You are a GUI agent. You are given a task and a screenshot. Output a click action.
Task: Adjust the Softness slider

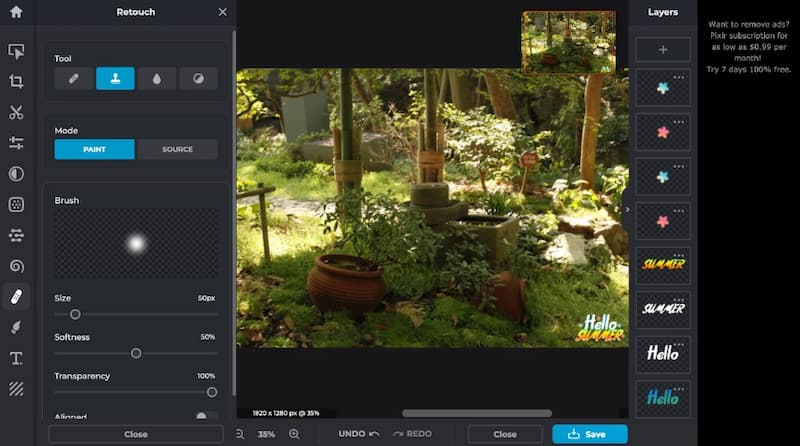[x=136, y=353]
